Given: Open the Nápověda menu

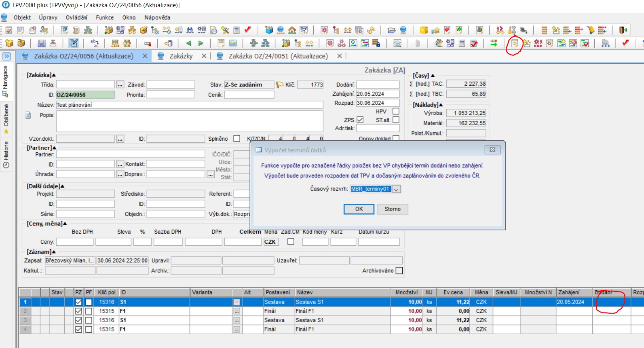Looking at the screenshot, I should coord(157,17).
